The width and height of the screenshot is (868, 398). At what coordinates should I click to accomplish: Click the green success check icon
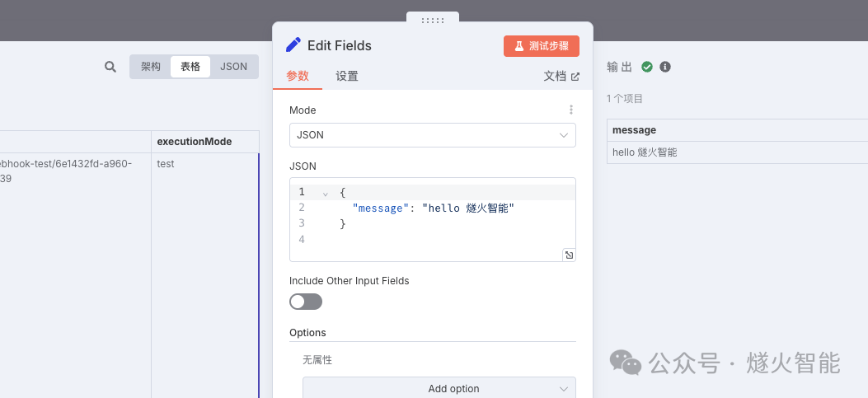[647, 67]
